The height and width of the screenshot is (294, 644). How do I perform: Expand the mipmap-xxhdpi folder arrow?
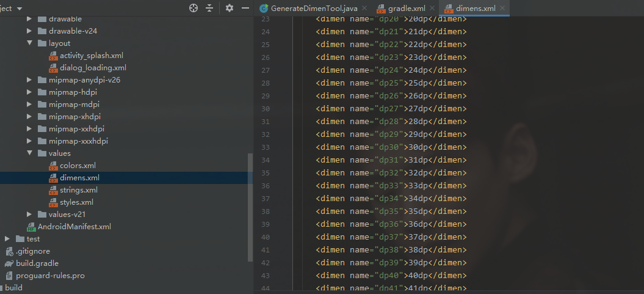(x=29, y=129)
